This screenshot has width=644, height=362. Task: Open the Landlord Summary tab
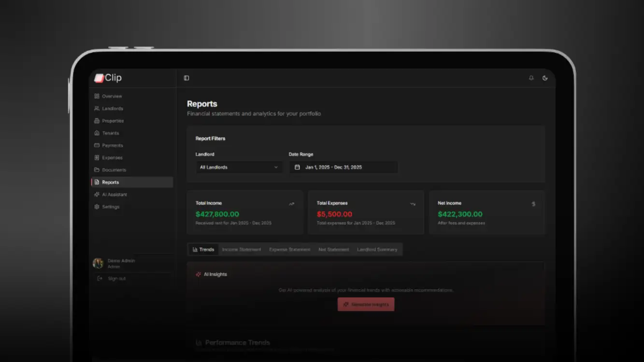point(378,249)
